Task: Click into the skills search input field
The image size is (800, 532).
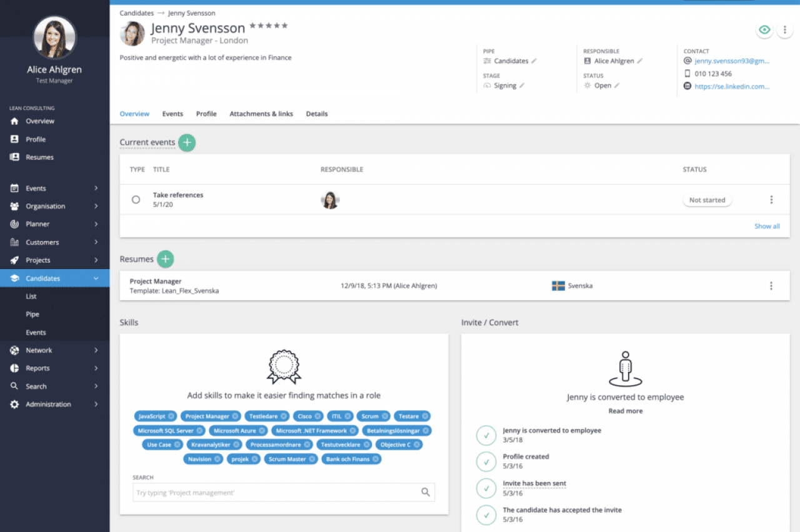Action: pos(275,493)
